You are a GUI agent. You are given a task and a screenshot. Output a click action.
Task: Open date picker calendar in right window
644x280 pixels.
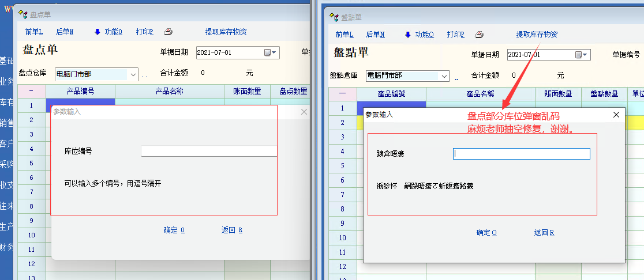(579, 55)
